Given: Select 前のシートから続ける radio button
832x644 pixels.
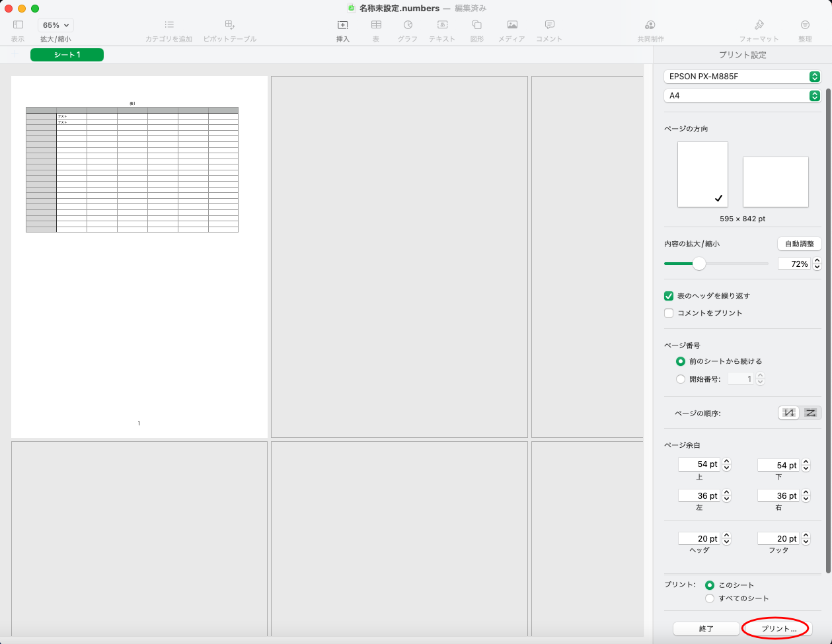Looking at the screenshot, I should click(681, 361).
